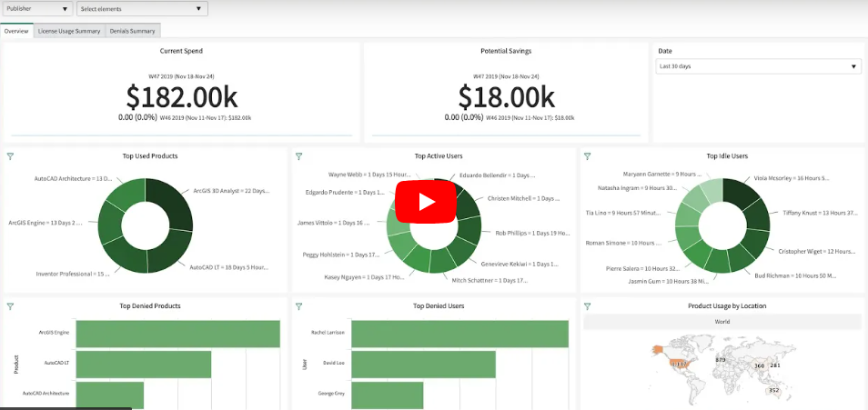Click the Natasha Ingram idle user label
The width and height of the screenshot is (868, 410).
637,187
